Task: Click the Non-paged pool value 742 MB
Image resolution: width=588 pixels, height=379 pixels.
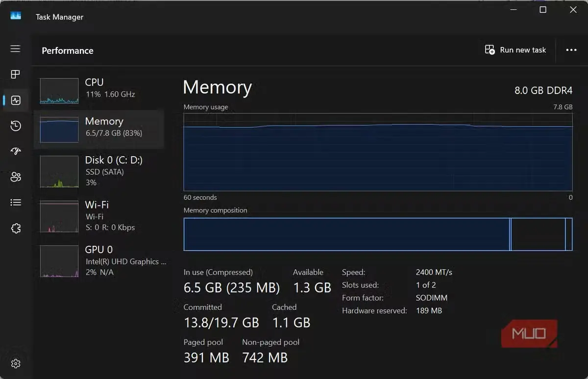Action: pyautogui.click(x=265, y=357)
